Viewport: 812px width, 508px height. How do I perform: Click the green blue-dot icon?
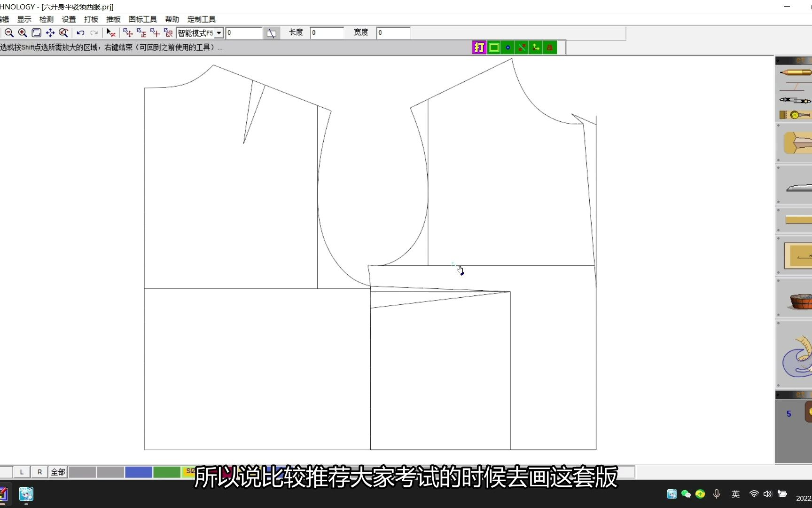(x=508, y=48)
